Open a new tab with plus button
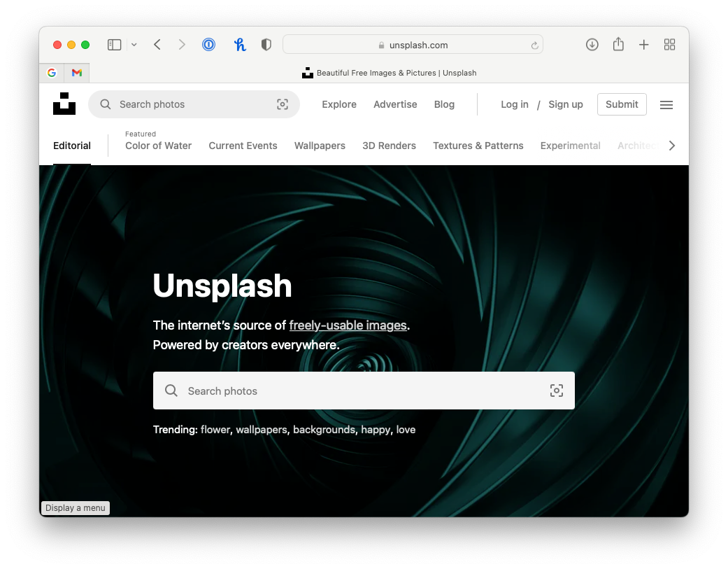Screen dimensions: 728x569 (643, 45)
